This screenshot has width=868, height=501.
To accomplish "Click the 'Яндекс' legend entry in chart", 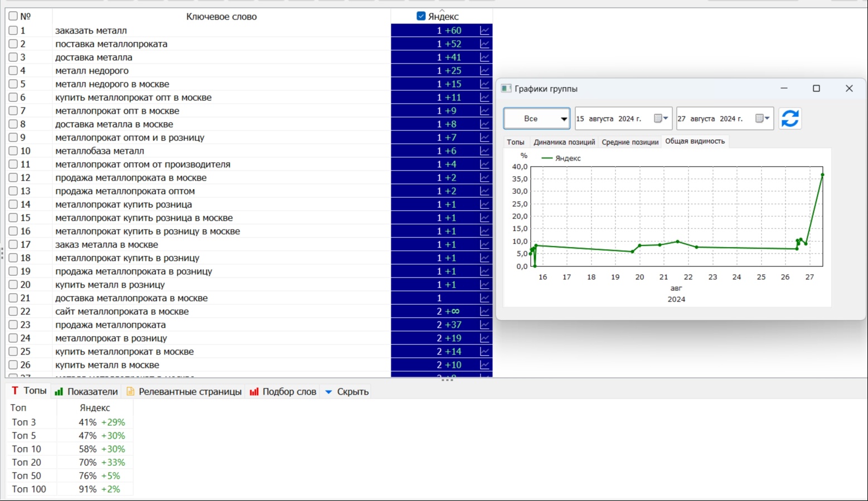I will coord(561,158).
